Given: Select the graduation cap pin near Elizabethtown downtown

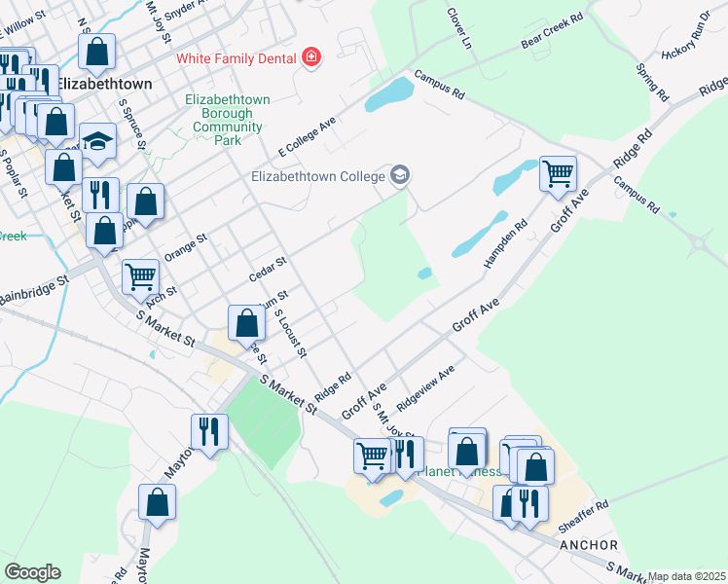Looking at the screenshot, I should point(97,142).
